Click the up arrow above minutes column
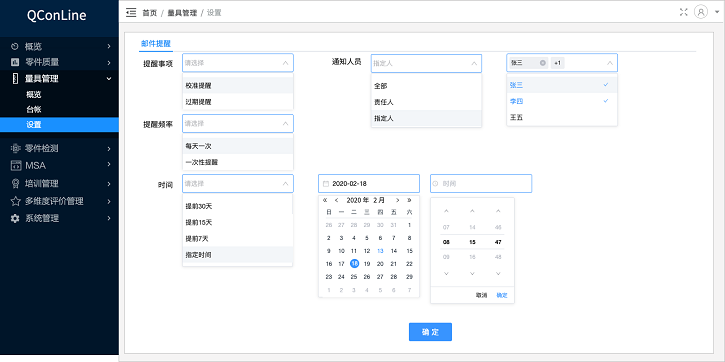 (472, 211)
